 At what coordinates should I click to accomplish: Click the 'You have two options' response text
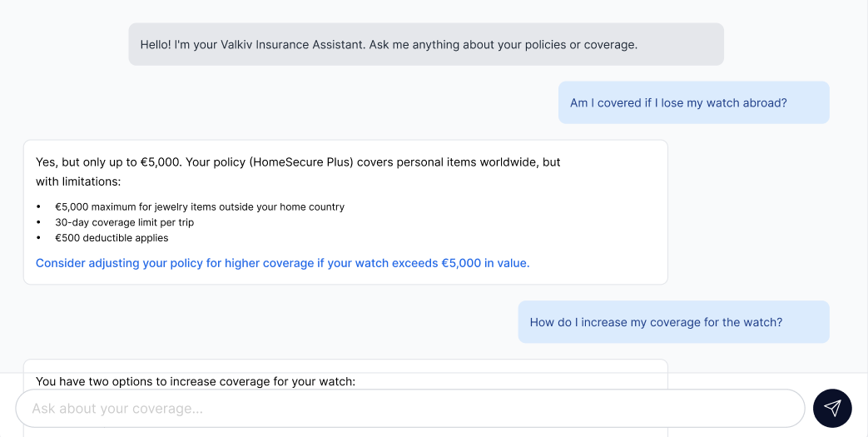(x=196, y=381)
